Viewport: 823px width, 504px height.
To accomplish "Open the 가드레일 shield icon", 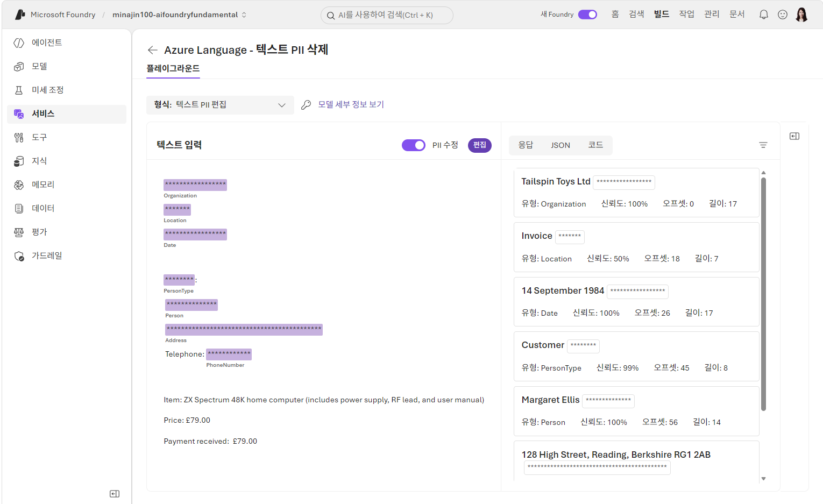I will point(19,255).
